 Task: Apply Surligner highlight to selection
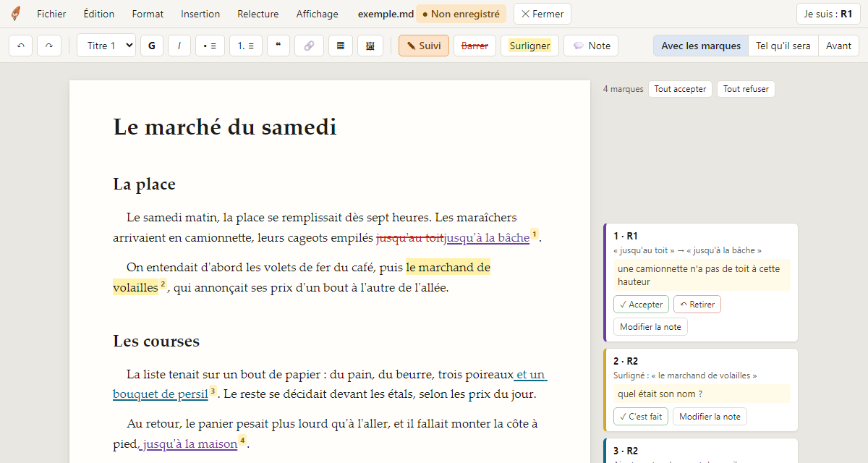pos(529,46)
